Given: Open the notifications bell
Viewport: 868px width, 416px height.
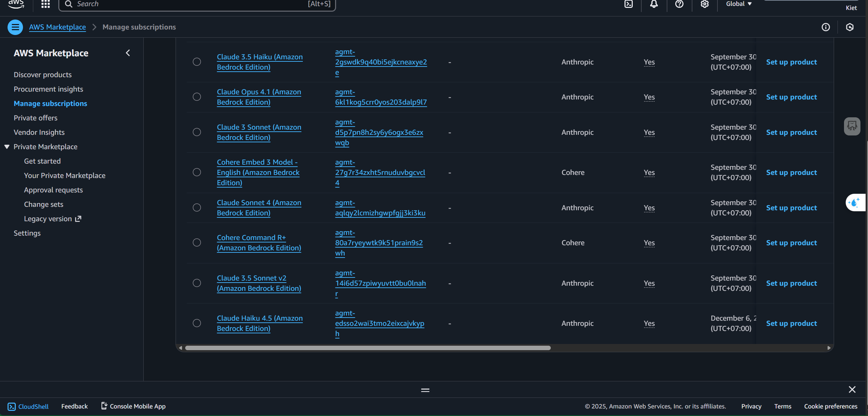Looking at the screenshot, I should [654, 4].
